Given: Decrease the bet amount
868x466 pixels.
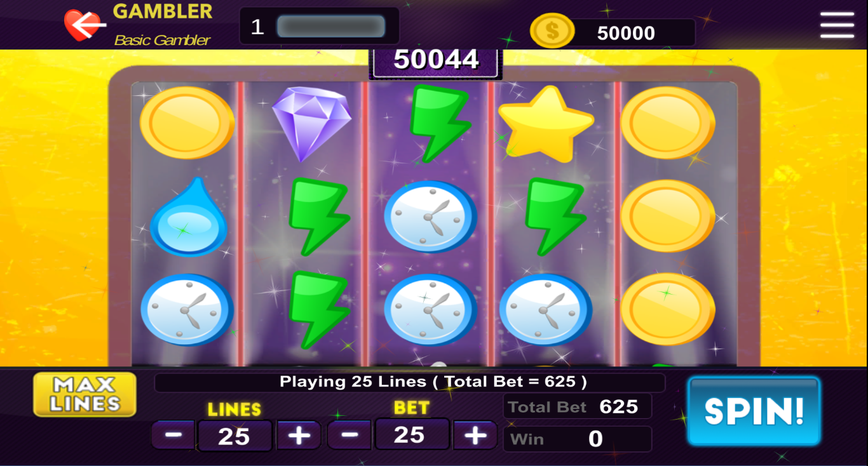Looking at the screenshot, I should (x=349, y=436).
